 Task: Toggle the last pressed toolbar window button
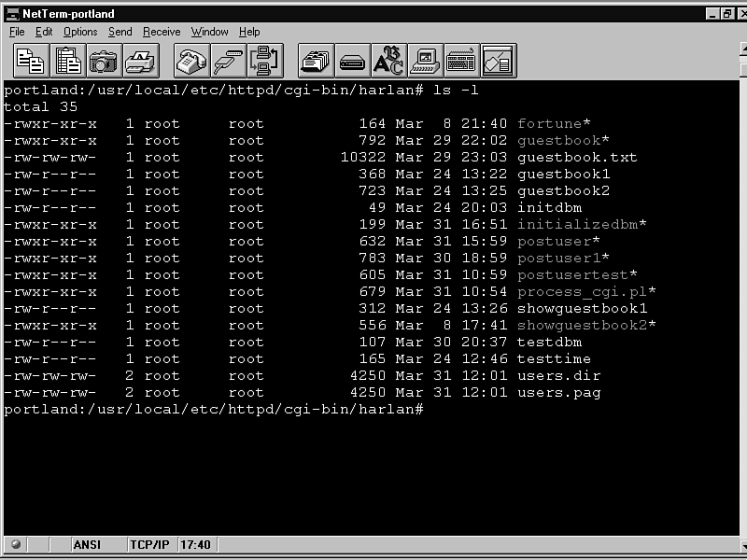tap(499, 62)
